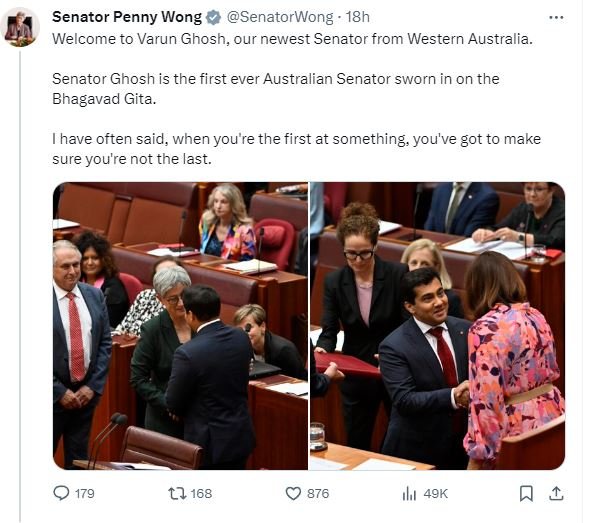Screen dimensions: 603x523
Task: Click the blue verified badge
Action: click(213, 17)
